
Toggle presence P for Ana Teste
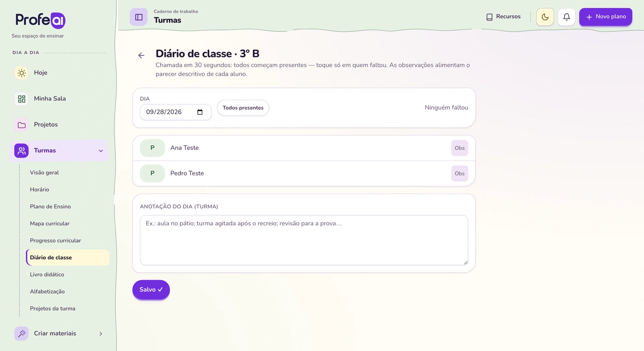point(152,148)
